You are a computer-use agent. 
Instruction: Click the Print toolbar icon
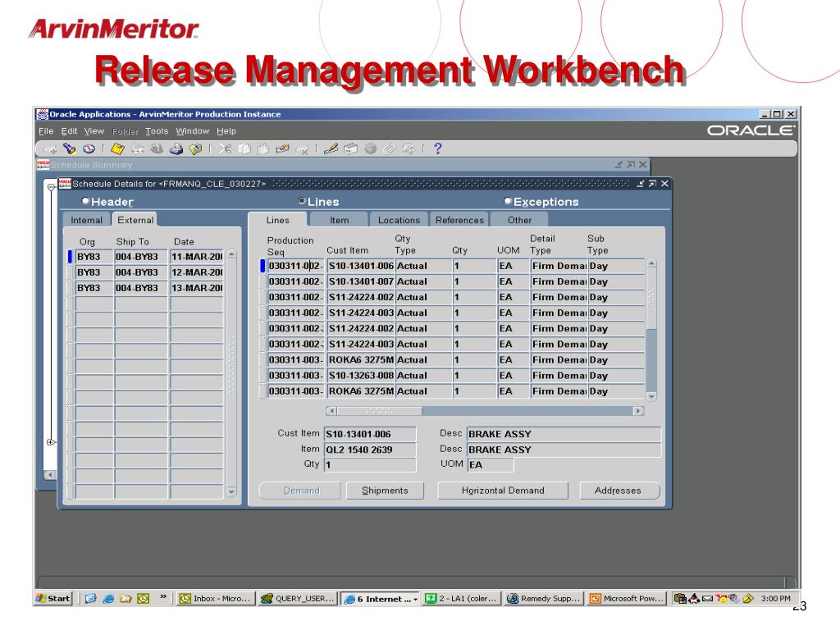(x=176, y=148)
